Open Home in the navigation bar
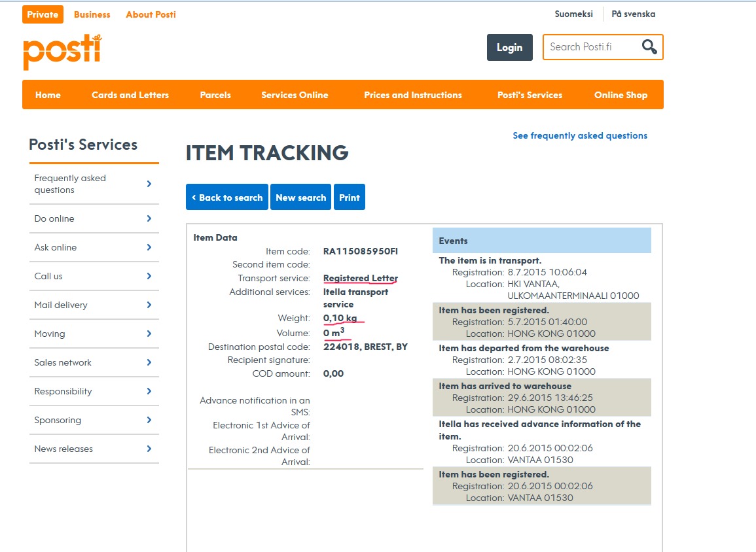Screen dimensions: 756x552 [x=48, y=95]
